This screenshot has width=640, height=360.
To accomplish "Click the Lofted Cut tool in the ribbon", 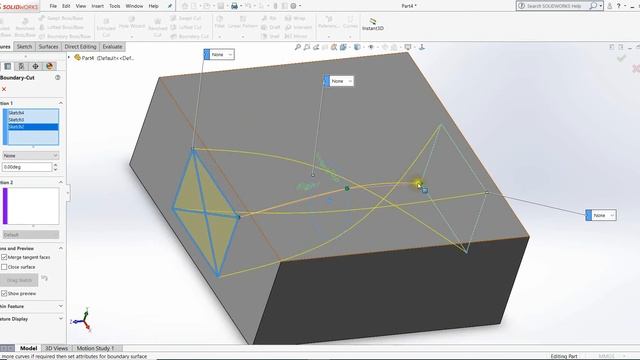I will 186,27.
